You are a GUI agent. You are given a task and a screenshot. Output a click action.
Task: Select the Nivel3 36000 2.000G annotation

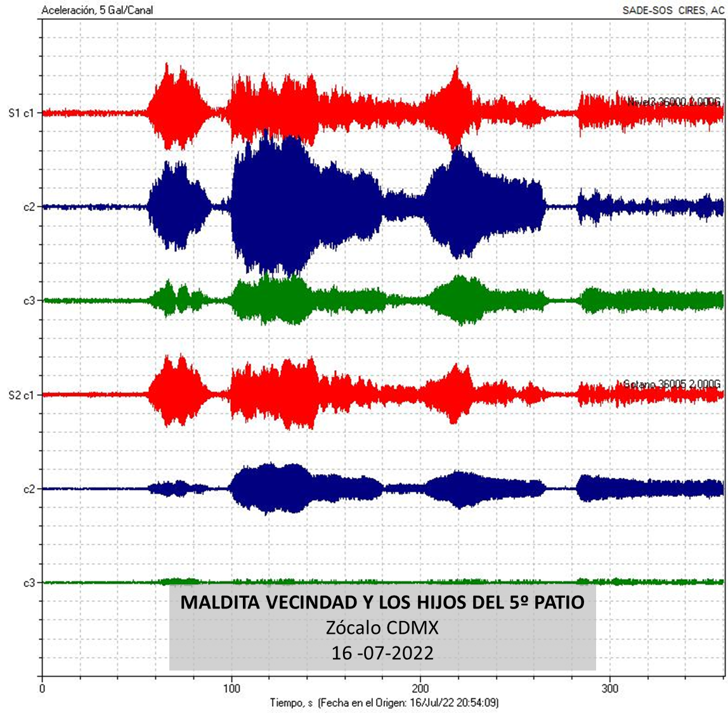pos(673,101)
